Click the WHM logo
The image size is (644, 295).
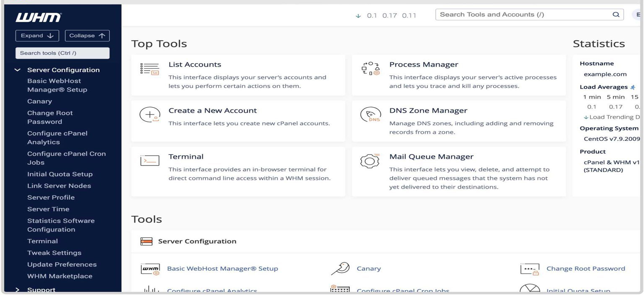(x=39, y=17)
